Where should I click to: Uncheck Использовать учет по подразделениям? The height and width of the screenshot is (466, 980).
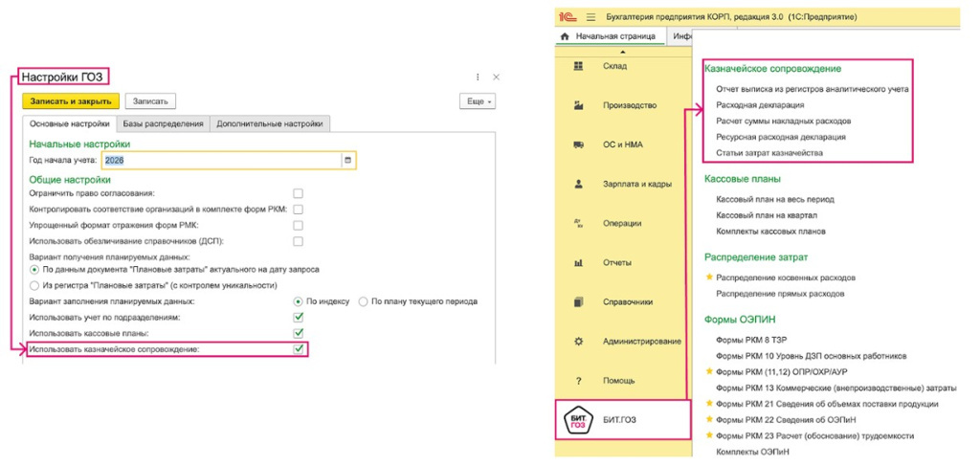(x=299, y=318)
